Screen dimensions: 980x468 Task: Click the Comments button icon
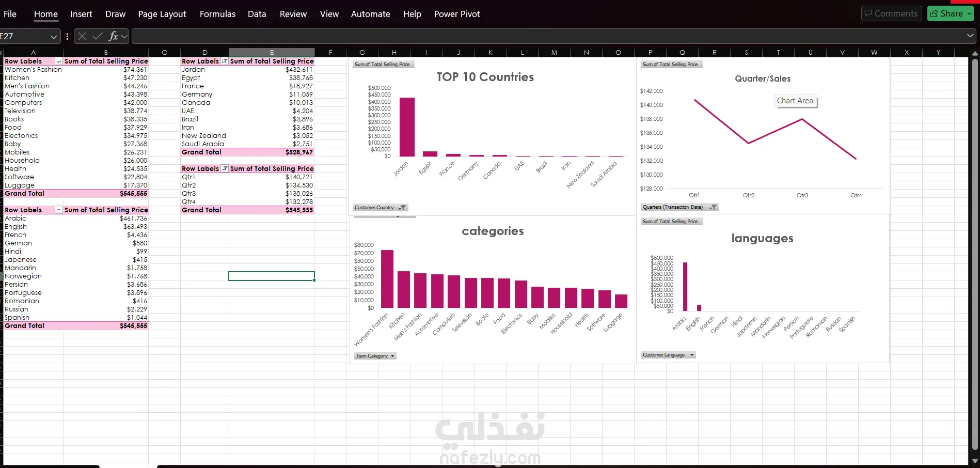[x=868, y=13]
